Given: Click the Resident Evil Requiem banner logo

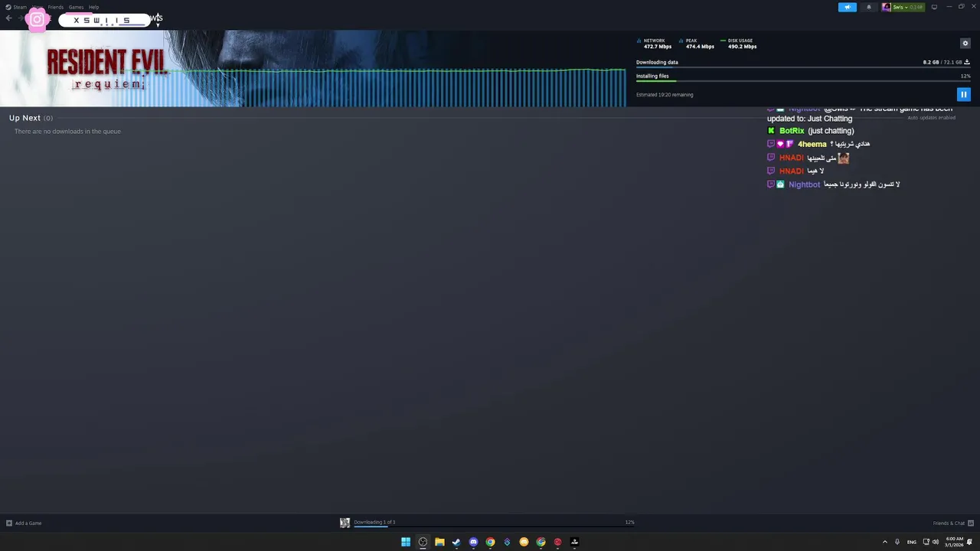Looking at the screenshot, I should [x=106, y=69].
